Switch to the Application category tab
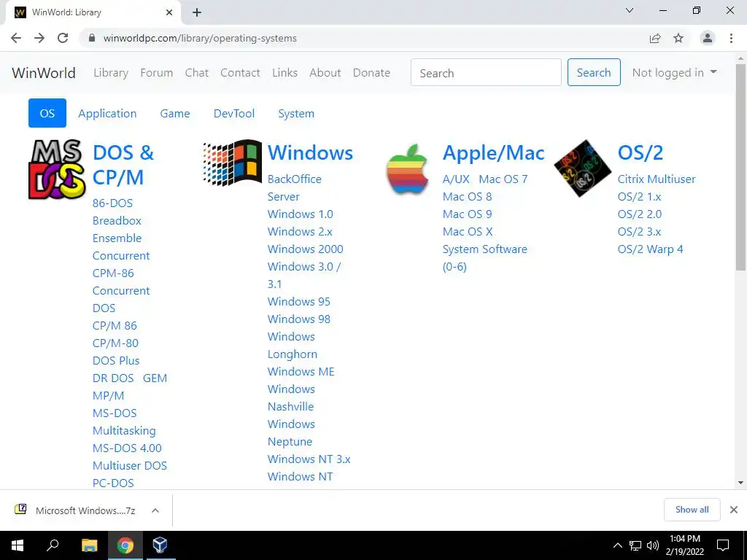Image resolution: width=747 pixels, height=560 pixels. click(107, 113)
